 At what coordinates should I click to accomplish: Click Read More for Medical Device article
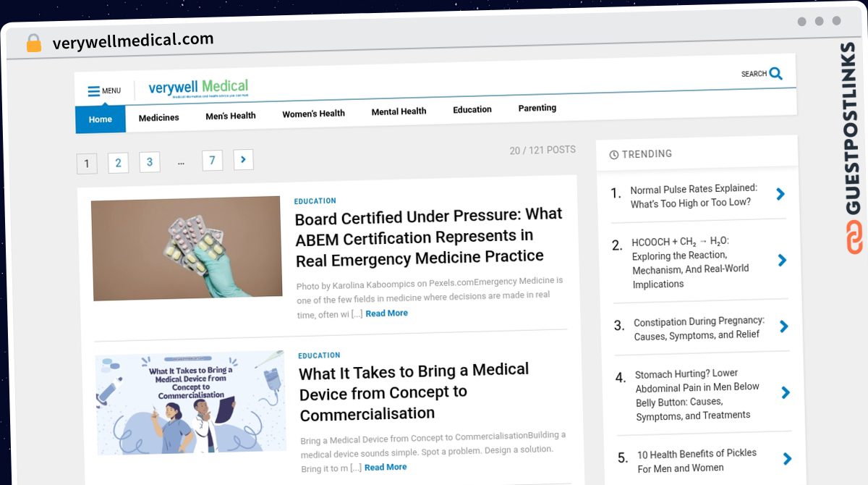[386, 468]
